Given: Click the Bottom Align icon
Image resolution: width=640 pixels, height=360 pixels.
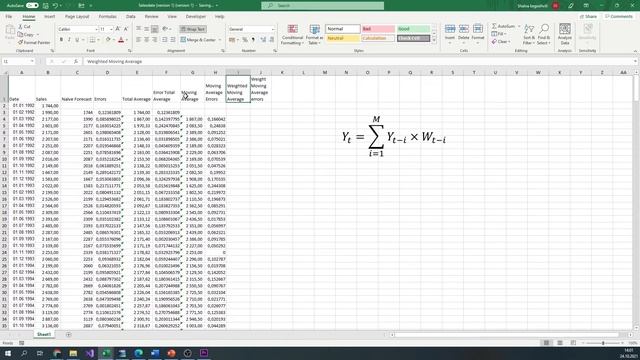Looking at the screenshot, I should pos(155,29).
